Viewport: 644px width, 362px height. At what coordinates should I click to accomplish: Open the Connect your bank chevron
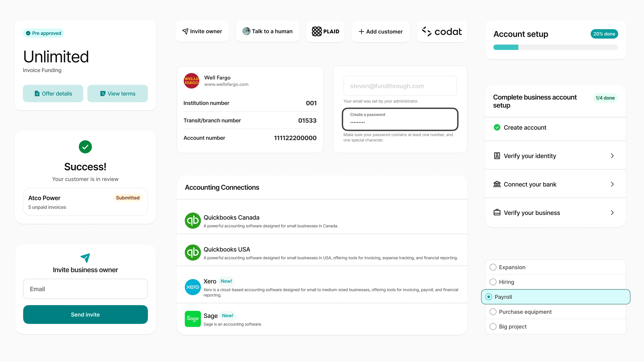612,184
